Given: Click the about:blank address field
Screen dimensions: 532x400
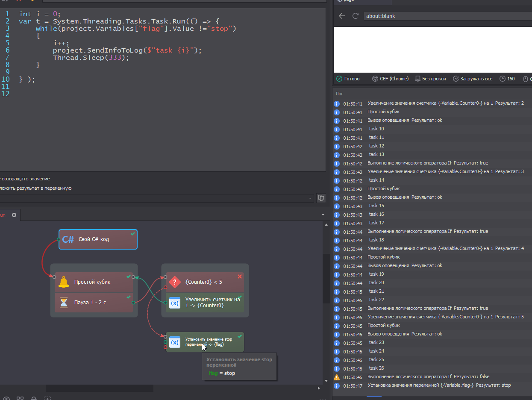Looking at the screenshot, I should point(444,16).
